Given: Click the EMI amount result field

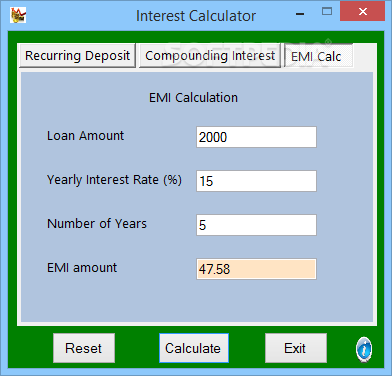Looking at the screenshot, I should point(256,269).
